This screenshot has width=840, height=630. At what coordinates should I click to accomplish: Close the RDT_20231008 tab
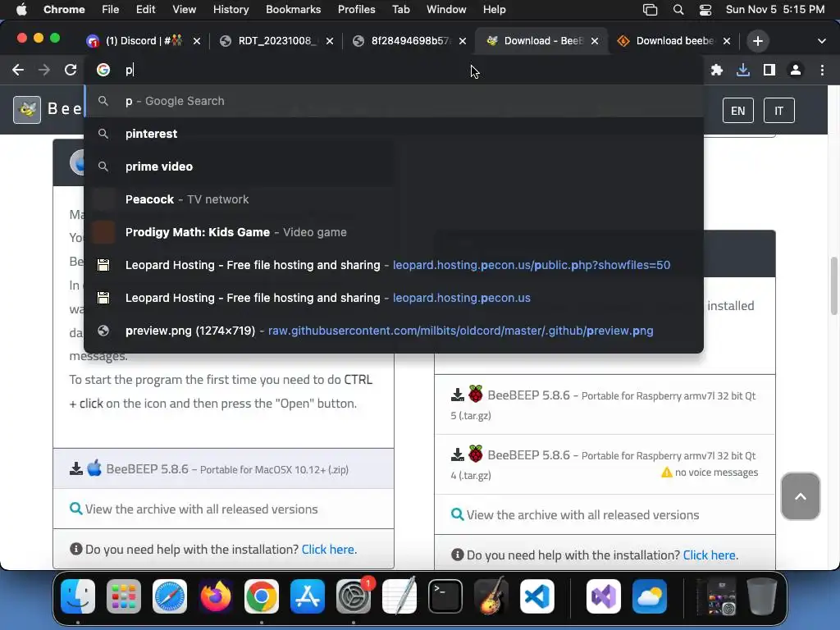tap(330, 41)
